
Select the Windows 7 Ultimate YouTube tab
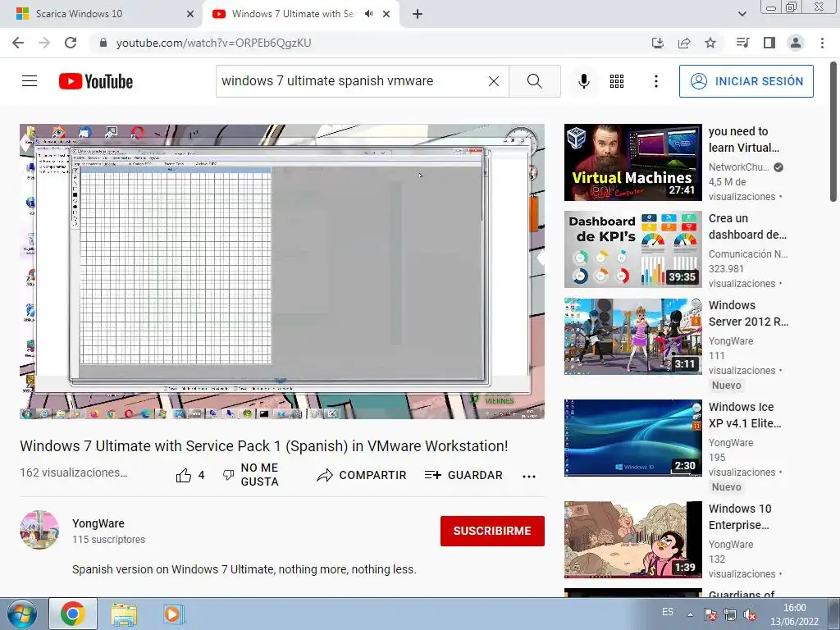294,14
